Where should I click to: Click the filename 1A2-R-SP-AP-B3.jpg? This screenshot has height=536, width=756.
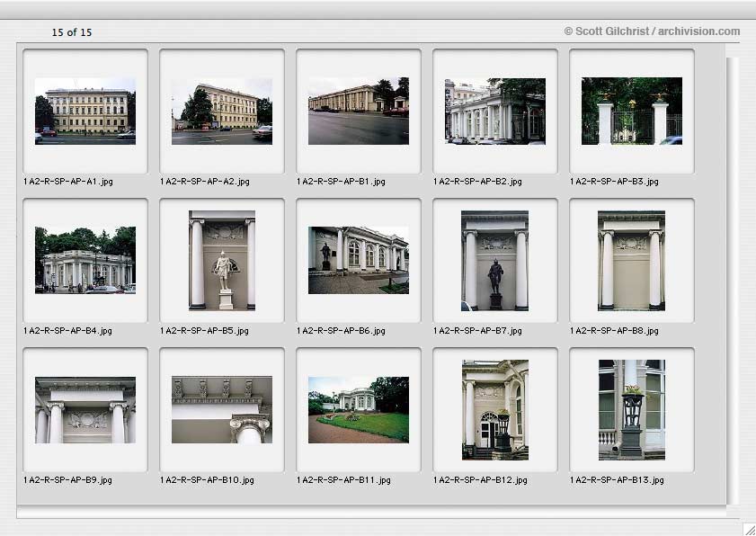614,182
